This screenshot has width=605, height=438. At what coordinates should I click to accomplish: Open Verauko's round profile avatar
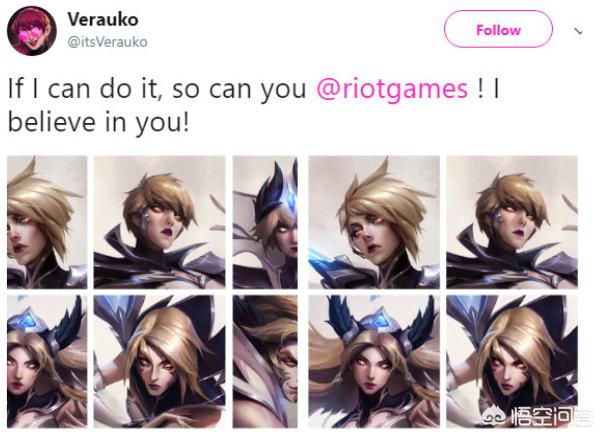[32, 31]
